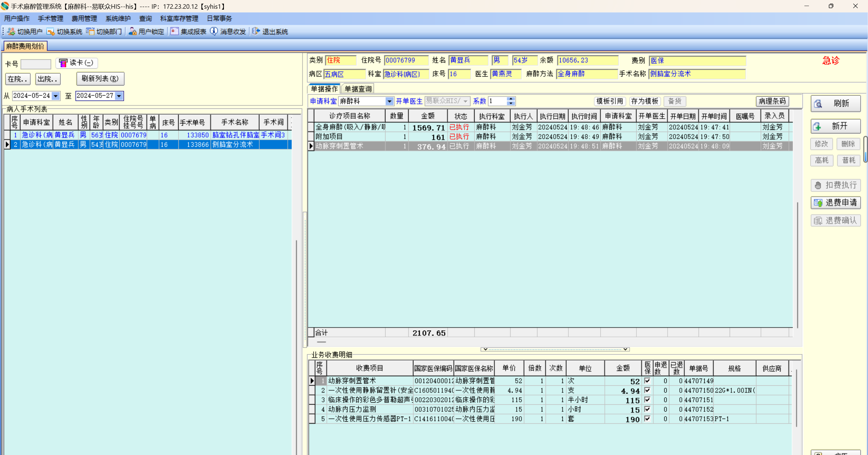Click the 用户锁定 lock user icon
This screenshot has height=455, width=868.
tap(132, 31)
